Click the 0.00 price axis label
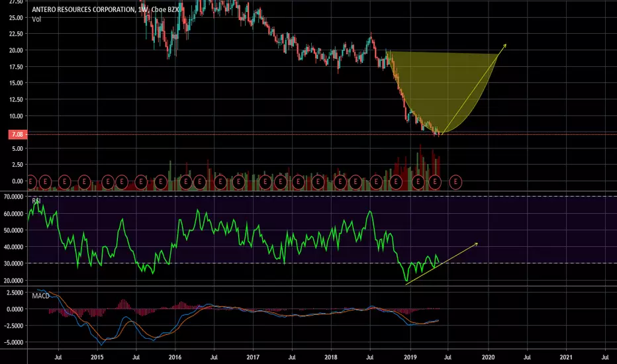Screen dimensions: 617x364 click(x=17, y=181)
